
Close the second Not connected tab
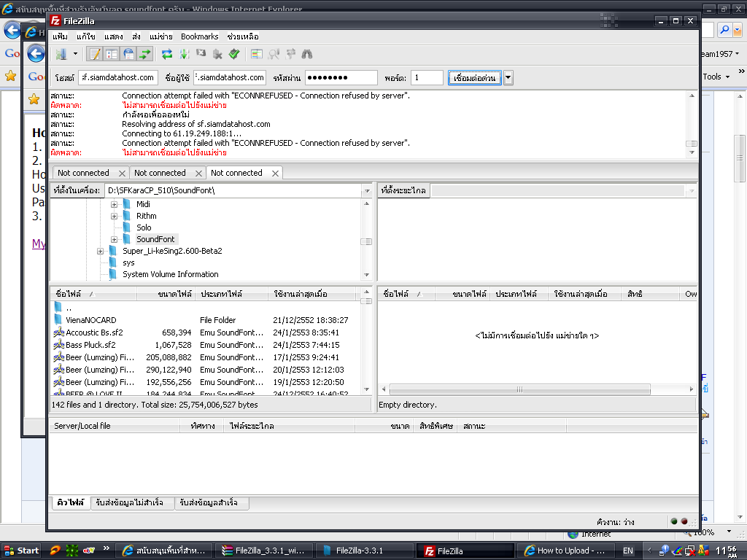click(198, 174)
